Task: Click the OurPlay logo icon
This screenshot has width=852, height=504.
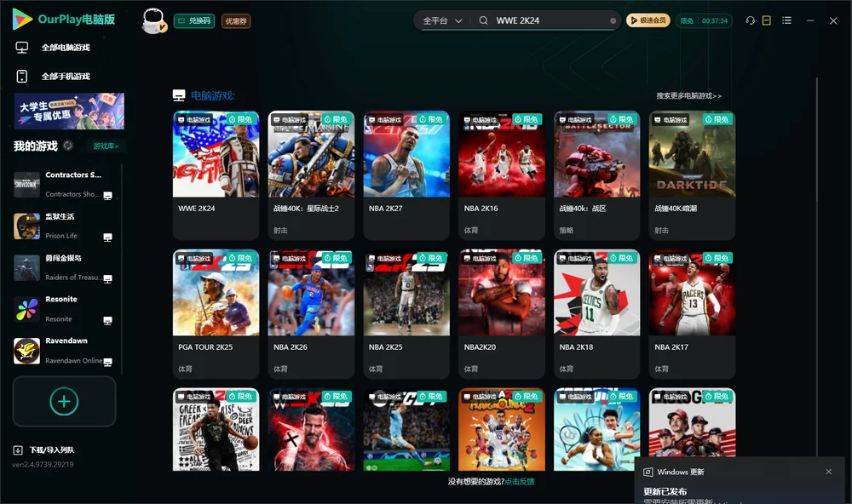Action: [x=22, y=20]
